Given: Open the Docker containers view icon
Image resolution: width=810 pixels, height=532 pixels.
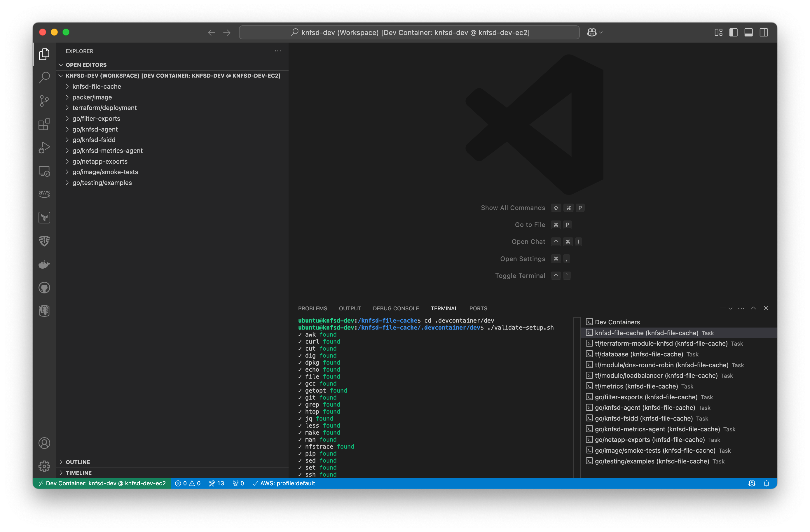Looking at the screenshot, I should [44, 264].
